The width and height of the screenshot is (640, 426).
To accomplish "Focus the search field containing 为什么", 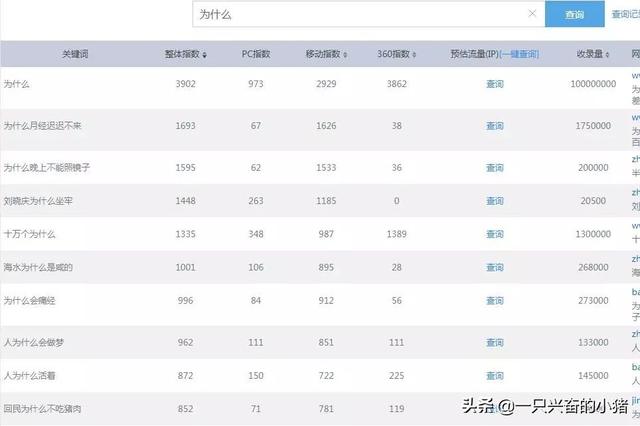I will pyautogui.click(x=369, y=14).
